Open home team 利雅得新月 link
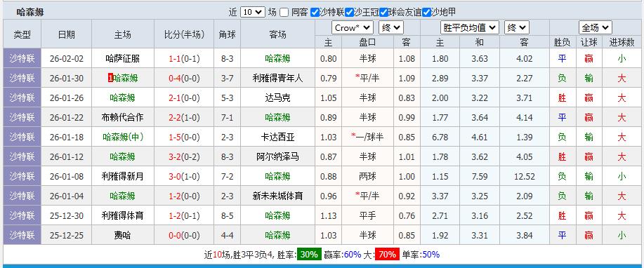644x268 pixels. 123,176
